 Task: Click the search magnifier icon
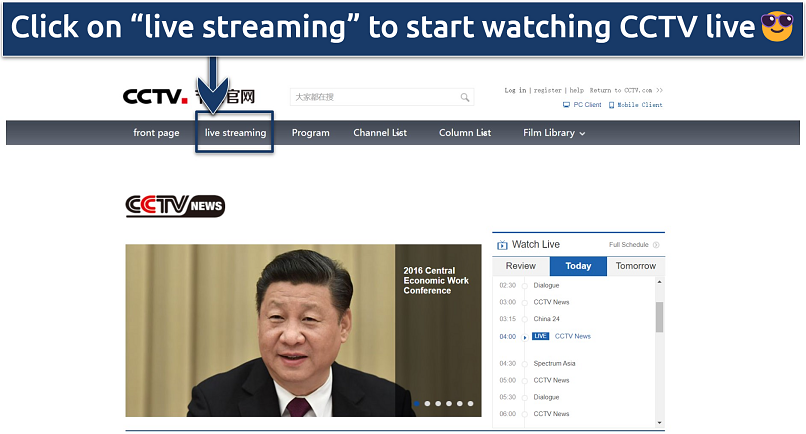tap(465, 97)
